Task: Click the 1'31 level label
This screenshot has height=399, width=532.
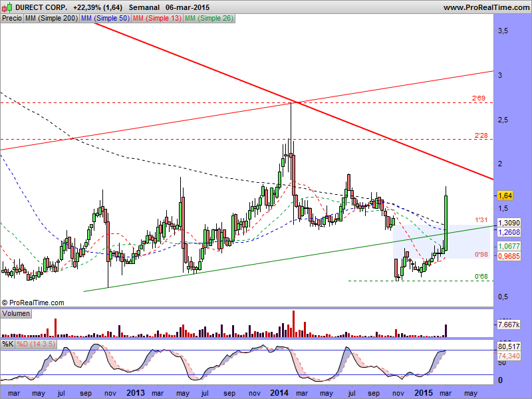Action: [x=481, y=220]
